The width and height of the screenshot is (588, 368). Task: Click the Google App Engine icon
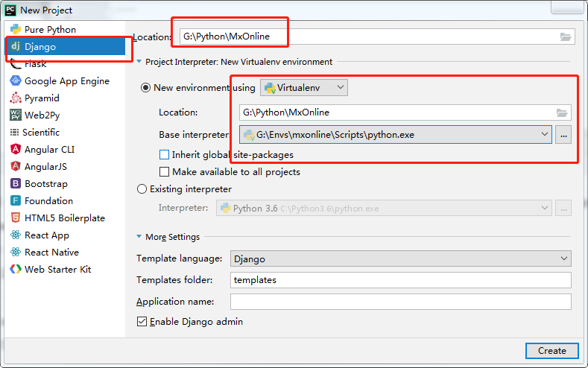(x=16, y=80)
